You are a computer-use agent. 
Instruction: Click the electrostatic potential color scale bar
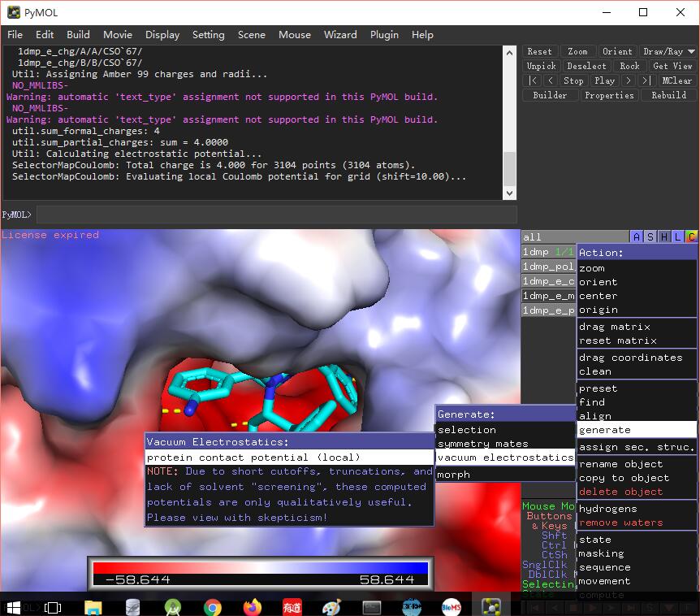[x=260, y=569]
